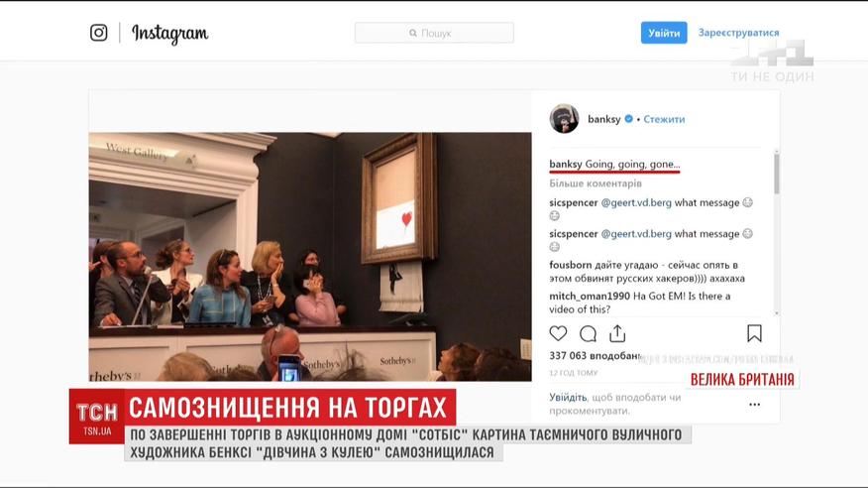
Task: Open fousborn's commenter profile
Action: pyautogui.click(x=570, y=265)
